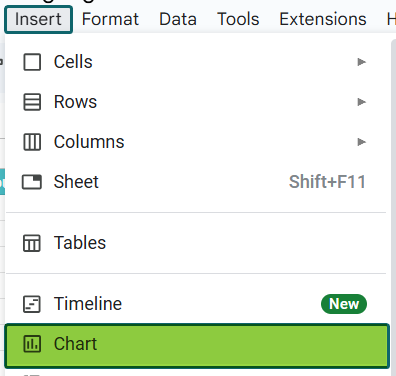Image resolution: width=396 pixels, height=376 pixels.
Task: Choose the Tables text label
Action: [x=80, y=243]
